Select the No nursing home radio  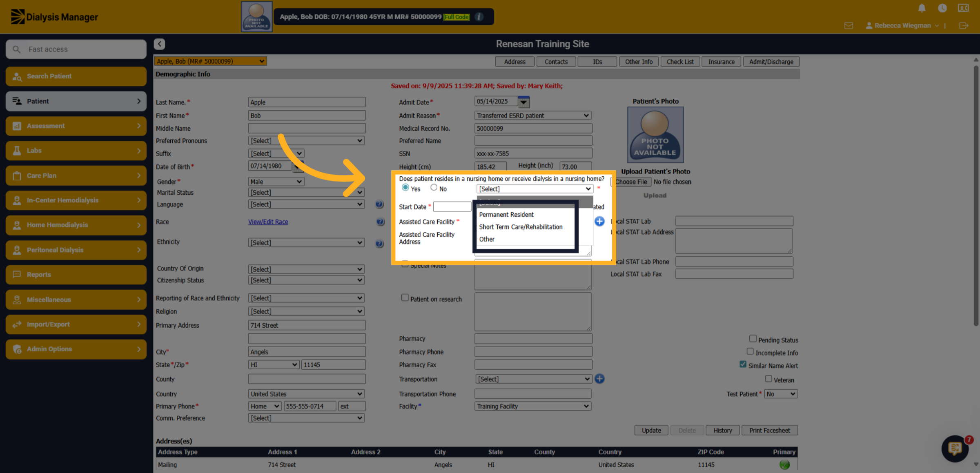coord(434,187)
